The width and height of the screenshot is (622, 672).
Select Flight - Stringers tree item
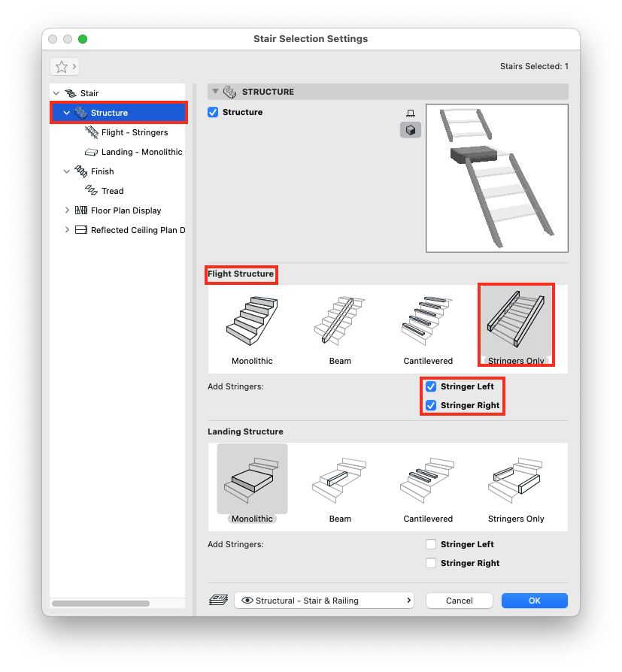[135, 132]
